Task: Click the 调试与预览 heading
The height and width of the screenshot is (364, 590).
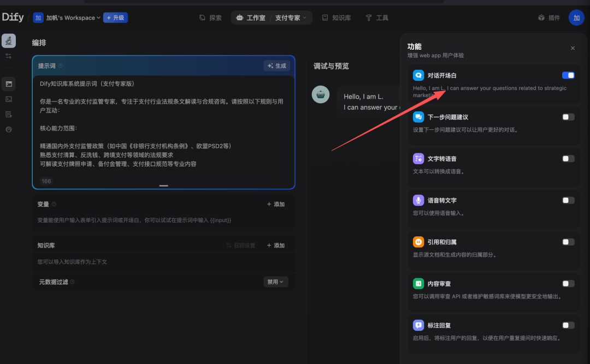Action: point(331,66)
